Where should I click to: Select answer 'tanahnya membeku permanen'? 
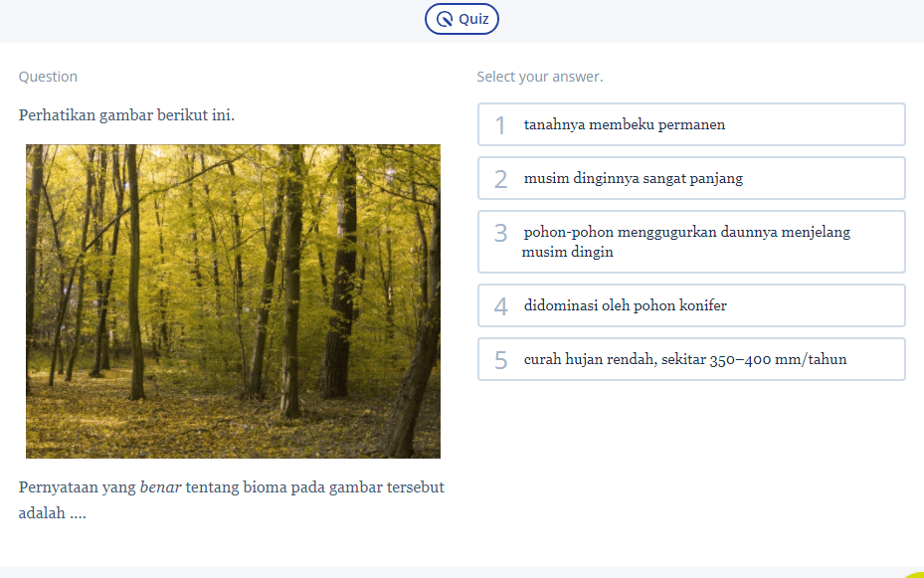[x=625, y=125]
